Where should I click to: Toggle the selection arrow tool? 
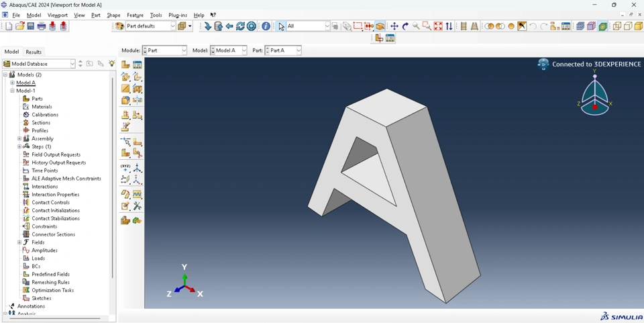pyautogui.click(x=281, y=26)
